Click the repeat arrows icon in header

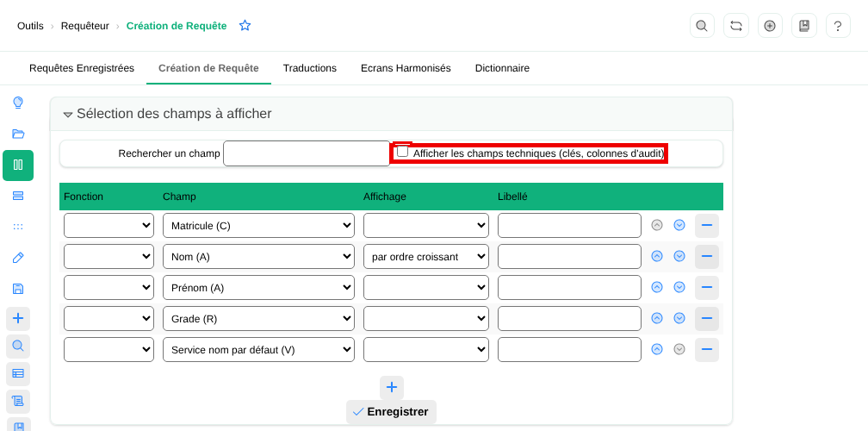pos(736,26)
